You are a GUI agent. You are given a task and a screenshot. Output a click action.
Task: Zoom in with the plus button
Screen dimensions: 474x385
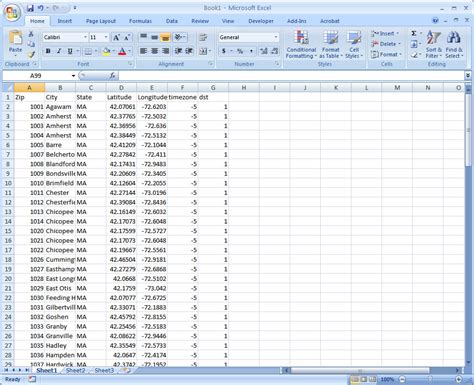[459, 379]
